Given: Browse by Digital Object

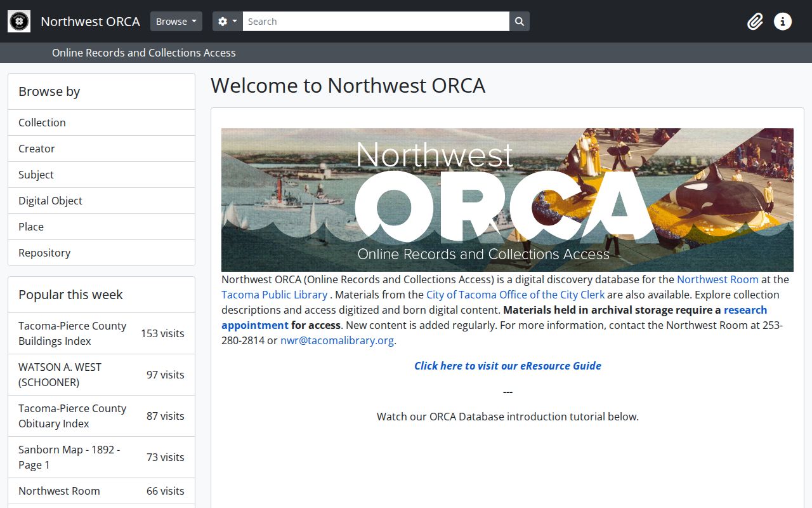Looking at the screenshot, I should coord(101,201).
